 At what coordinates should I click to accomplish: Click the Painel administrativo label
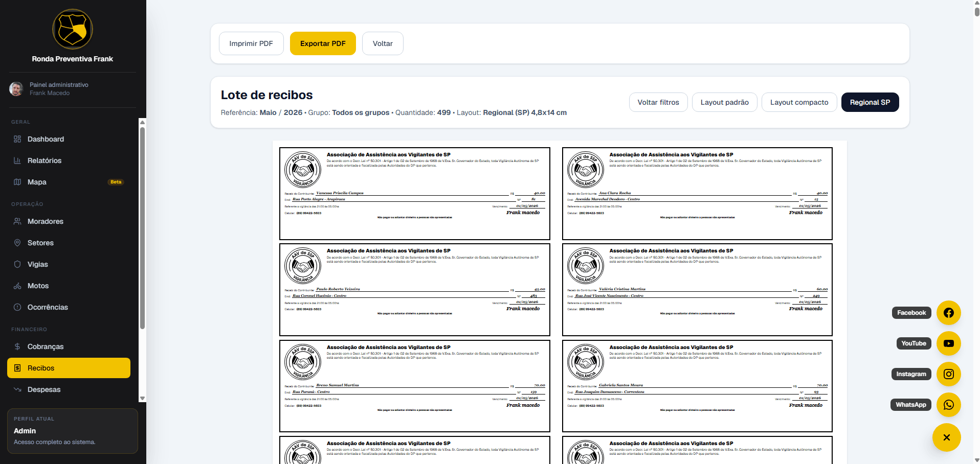click(x=59, y=85)
